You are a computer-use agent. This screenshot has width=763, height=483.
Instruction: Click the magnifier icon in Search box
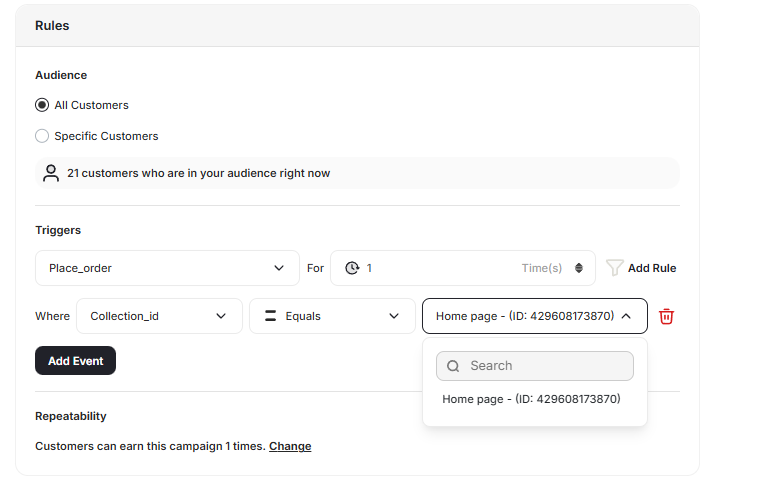[453, 366]
